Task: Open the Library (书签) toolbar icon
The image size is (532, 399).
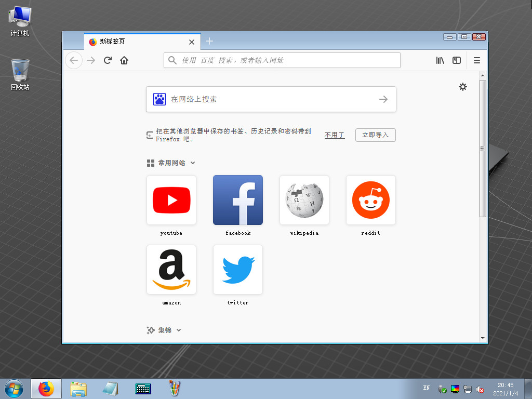Action: (440, 60)
